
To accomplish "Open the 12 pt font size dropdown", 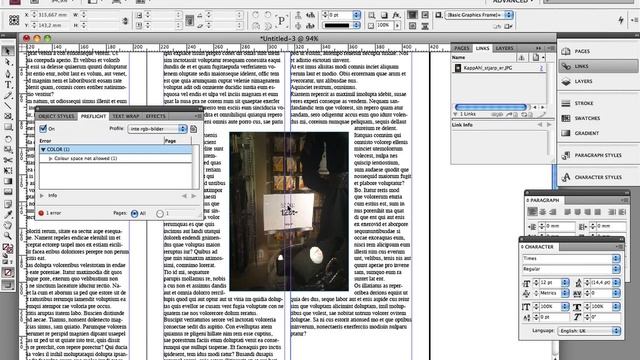I will point(565,282).
